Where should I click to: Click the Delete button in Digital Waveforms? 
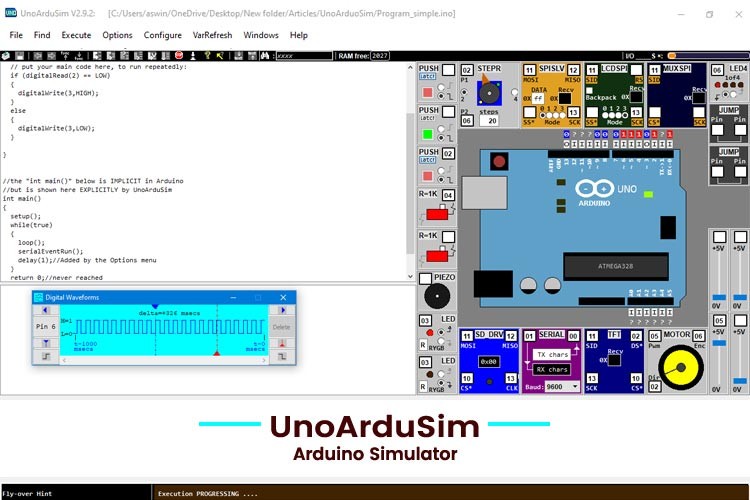click(x=282, y=327)
